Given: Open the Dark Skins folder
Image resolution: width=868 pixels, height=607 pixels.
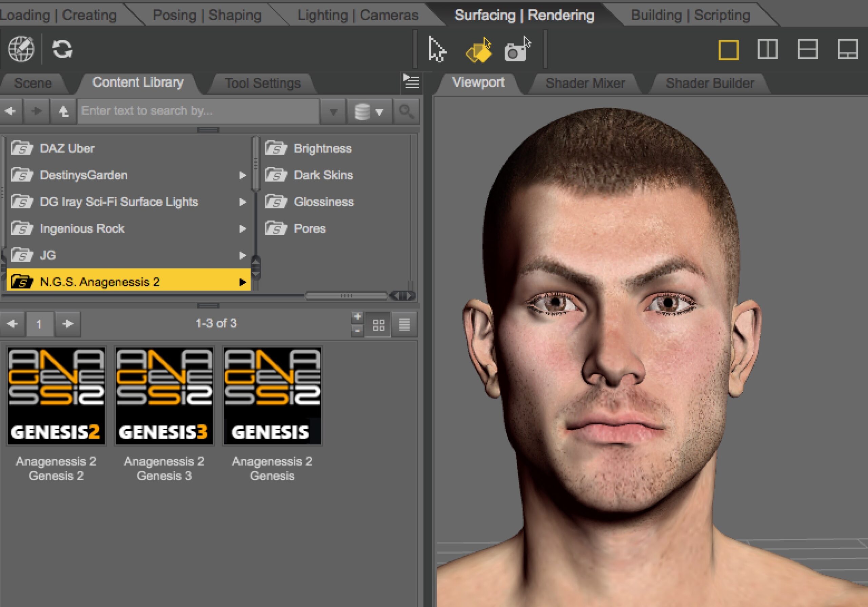Looking at the screenshot, I should (323, 175).
